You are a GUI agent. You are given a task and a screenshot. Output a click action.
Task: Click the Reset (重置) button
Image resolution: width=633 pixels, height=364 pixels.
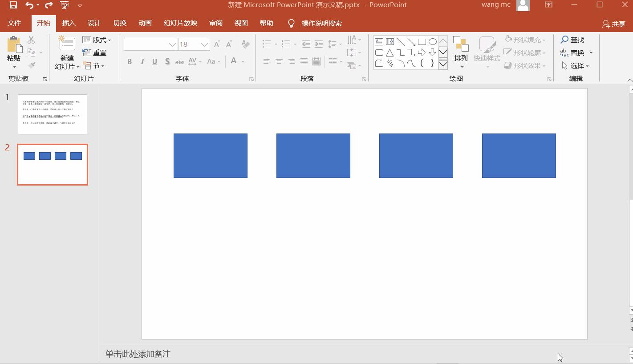coord(95,53)
